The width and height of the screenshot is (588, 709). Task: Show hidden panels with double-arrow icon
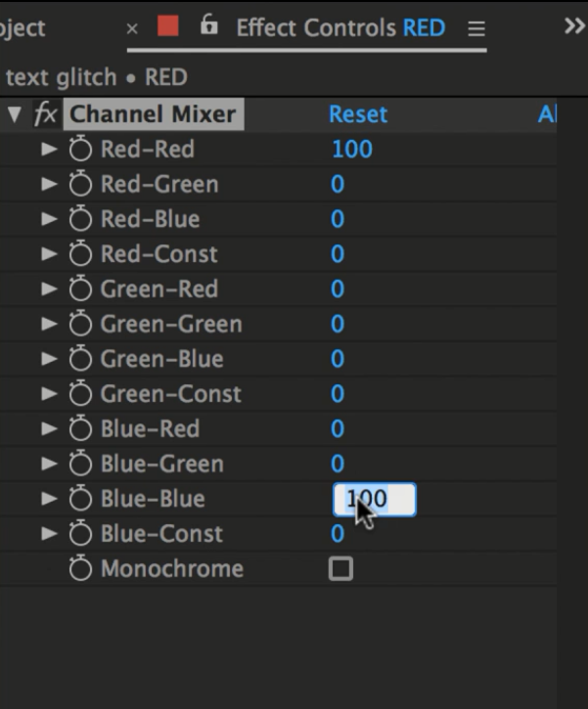tap(574, 26)
